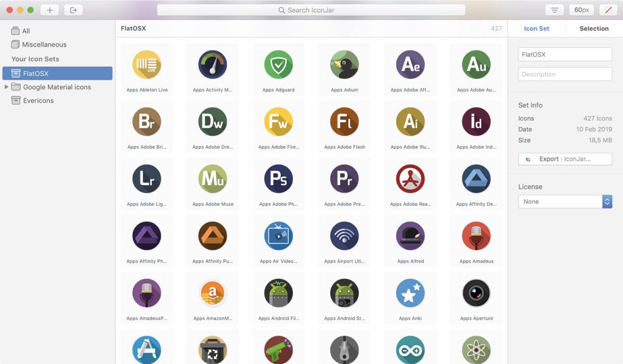Select the blue App Store icon thumbnail
The image size is (623, 364).
pos(147,349)
